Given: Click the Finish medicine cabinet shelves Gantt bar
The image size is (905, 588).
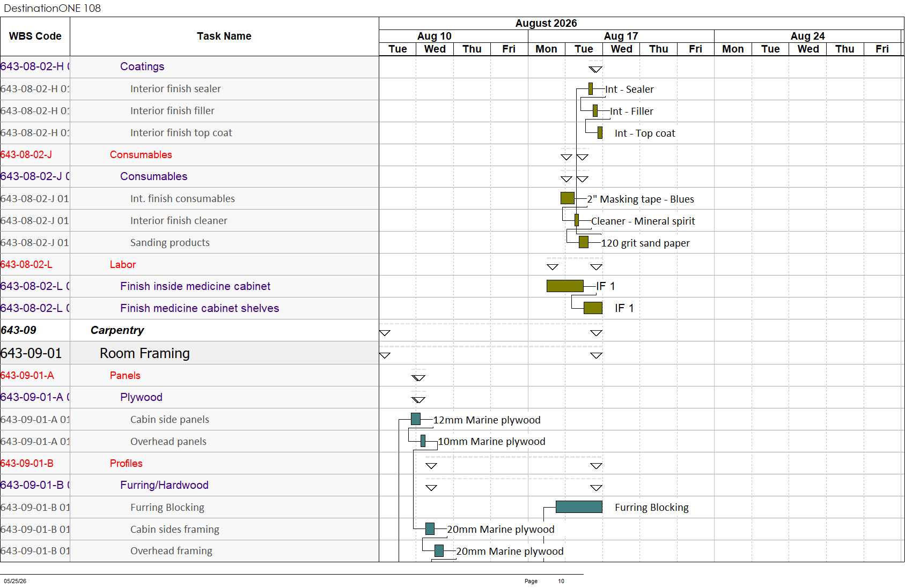Looking at the screenshot, I should pos(593,308).
